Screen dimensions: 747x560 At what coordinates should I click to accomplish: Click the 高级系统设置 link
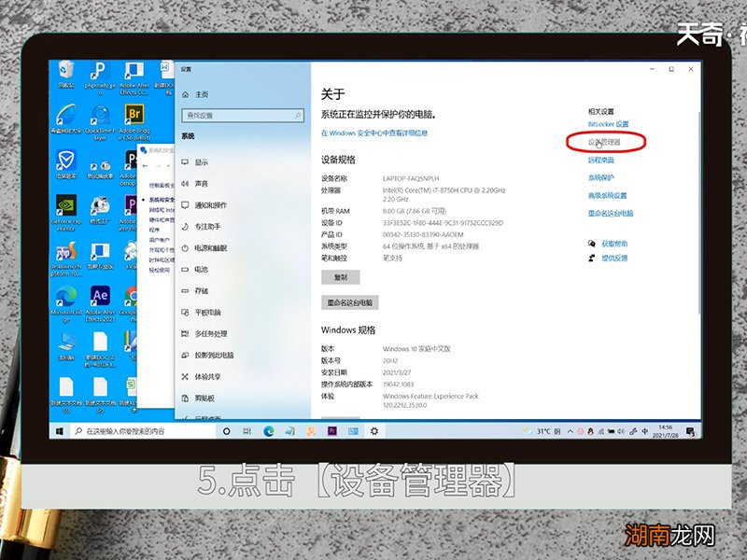click(607, 195)
